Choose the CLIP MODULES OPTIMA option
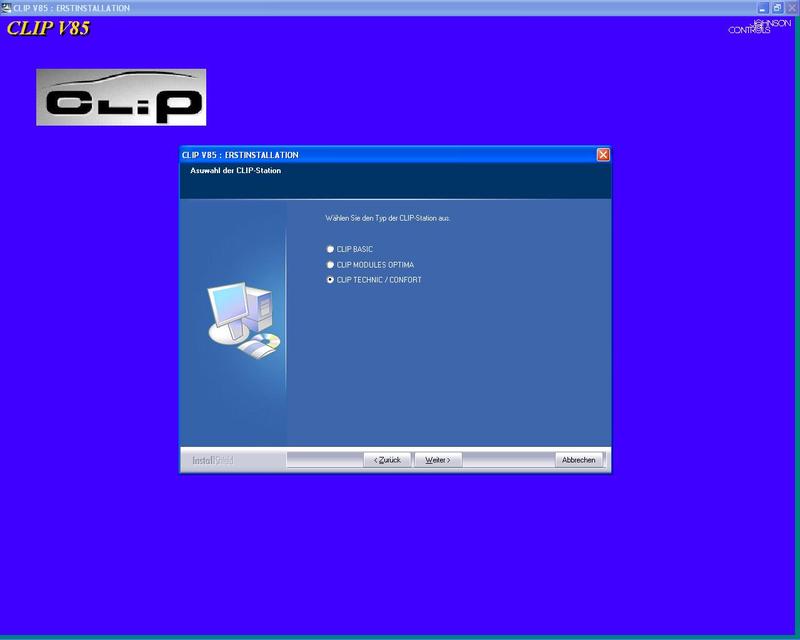 coord(331,265)
